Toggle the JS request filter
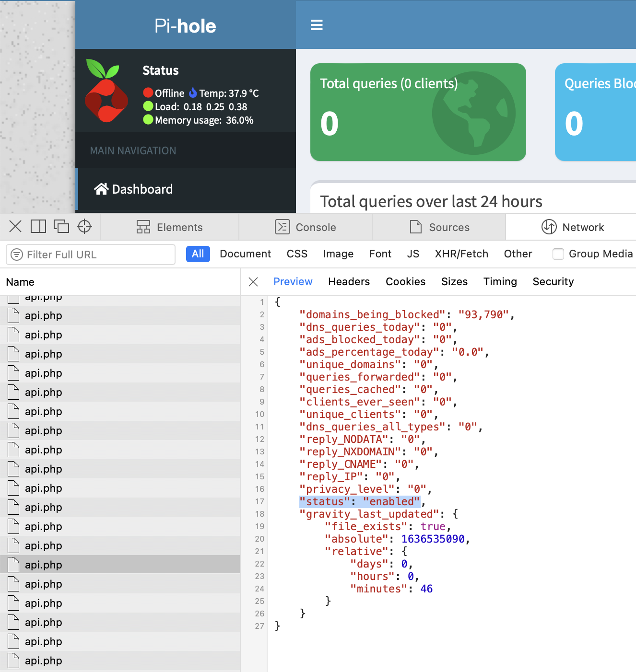This screenshot has height=672, width=636. tap(413, 254)
